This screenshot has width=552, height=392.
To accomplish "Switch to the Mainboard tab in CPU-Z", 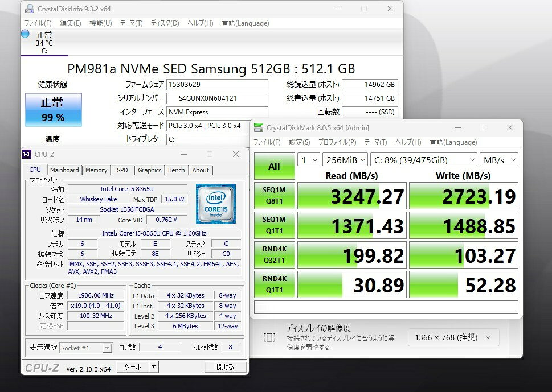I will point(64,170).
